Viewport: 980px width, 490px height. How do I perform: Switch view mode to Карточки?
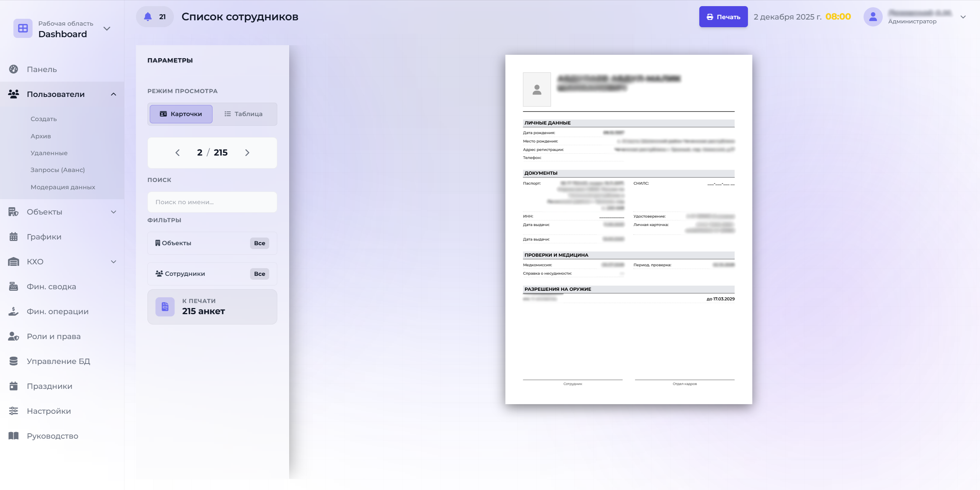coord(181,114)
